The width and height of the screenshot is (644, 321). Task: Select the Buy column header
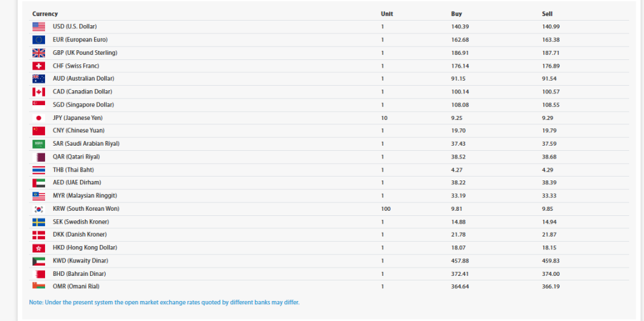point(456,14)
